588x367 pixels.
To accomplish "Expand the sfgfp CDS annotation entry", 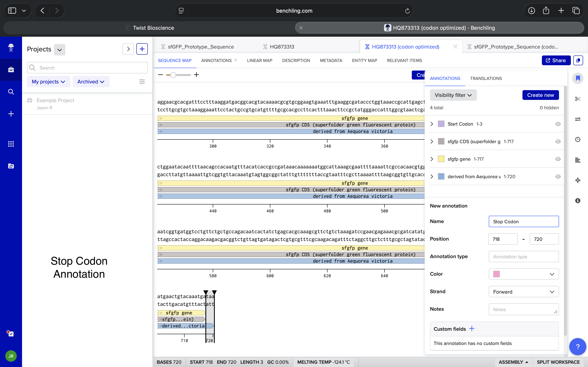I will pyautogui.click(x=432, y=141).
